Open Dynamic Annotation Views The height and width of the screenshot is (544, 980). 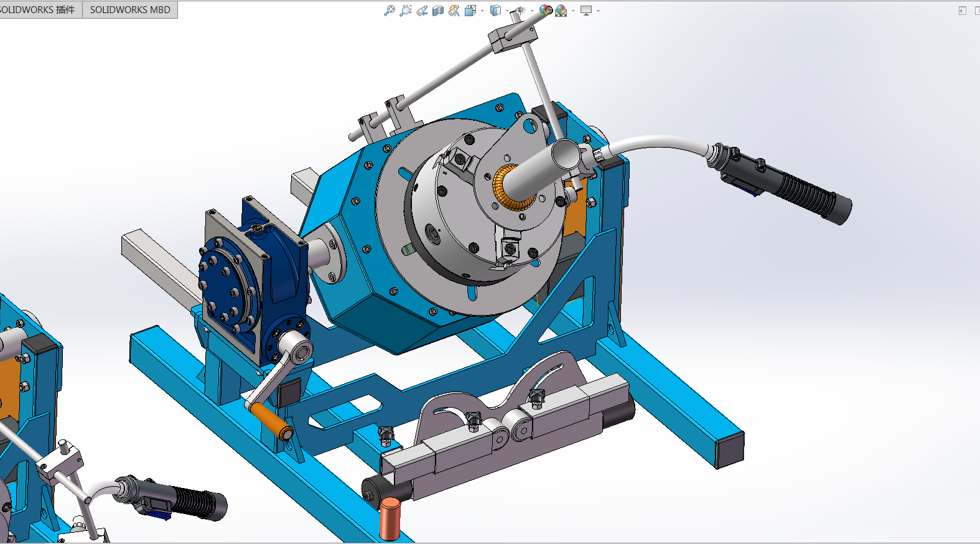[454, 11]
